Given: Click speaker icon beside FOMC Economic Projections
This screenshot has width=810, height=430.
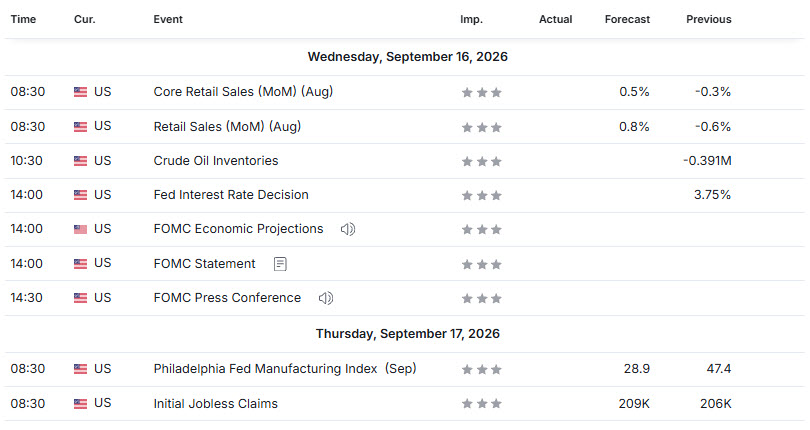Looking at the screenshot, I should [x=348, y=229].
